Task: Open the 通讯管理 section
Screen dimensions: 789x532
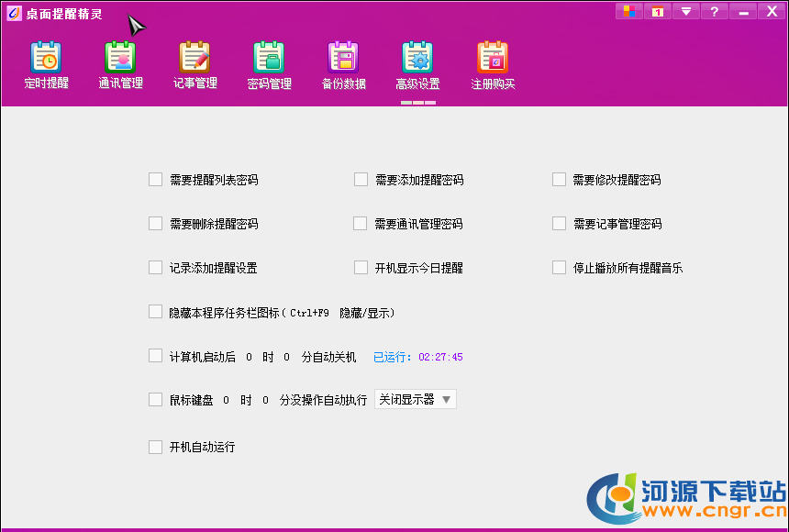Action: (x=120, y=65)
